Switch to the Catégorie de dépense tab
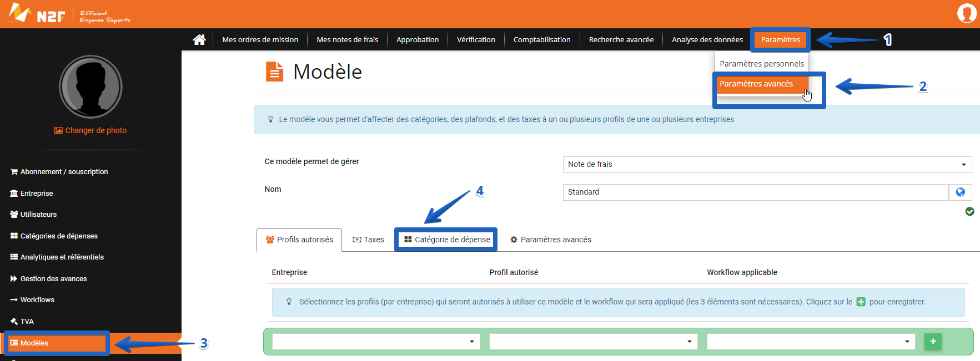Image resolution: width=980 pixels, height=361 pixels. point(446,240)
